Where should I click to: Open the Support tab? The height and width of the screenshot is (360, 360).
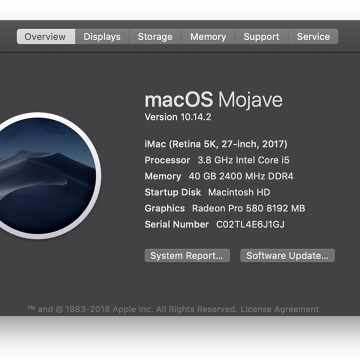[261, 37]
